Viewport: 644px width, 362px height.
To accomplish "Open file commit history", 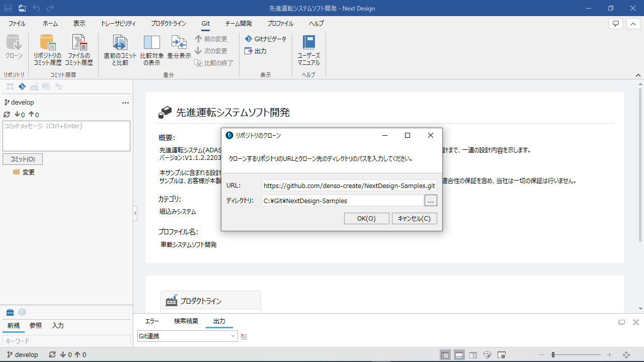I will [x=79, y=50].
